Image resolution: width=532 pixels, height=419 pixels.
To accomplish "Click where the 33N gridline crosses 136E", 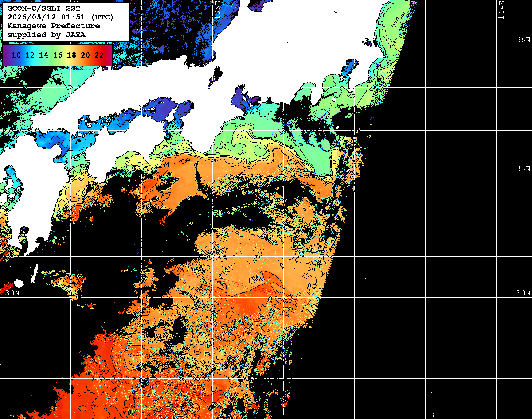I will (213, 173).
